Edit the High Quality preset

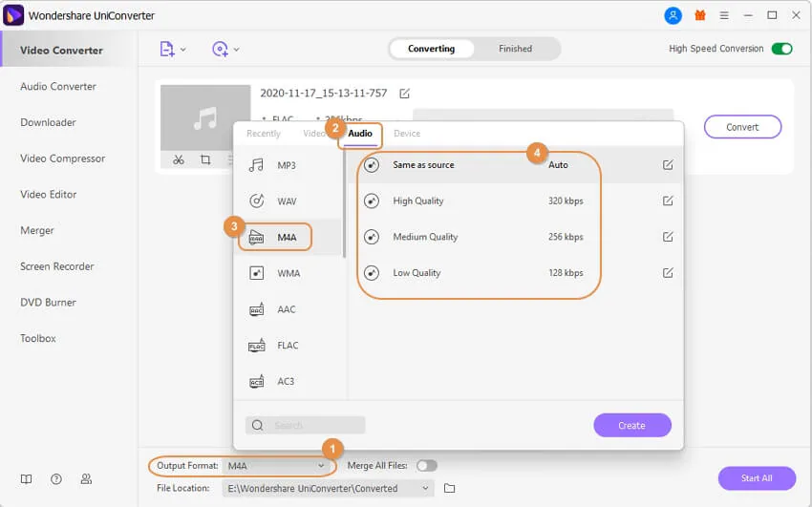[668, 201]
